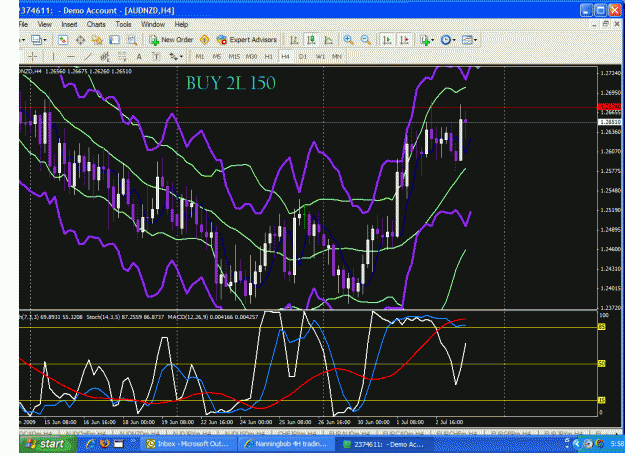Switch to M15 timeframe

coord(234,57)
